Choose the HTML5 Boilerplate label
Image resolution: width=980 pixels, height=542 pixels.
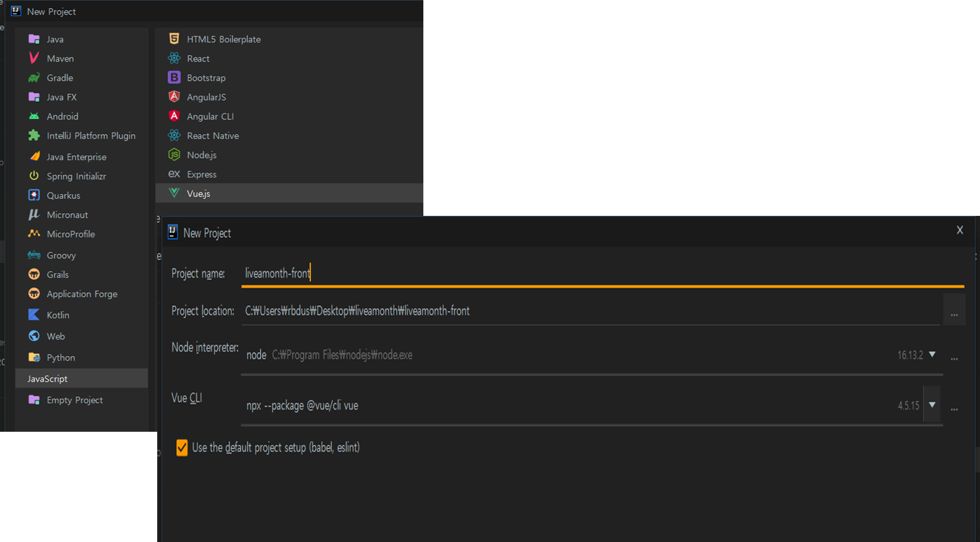[224, 39]
